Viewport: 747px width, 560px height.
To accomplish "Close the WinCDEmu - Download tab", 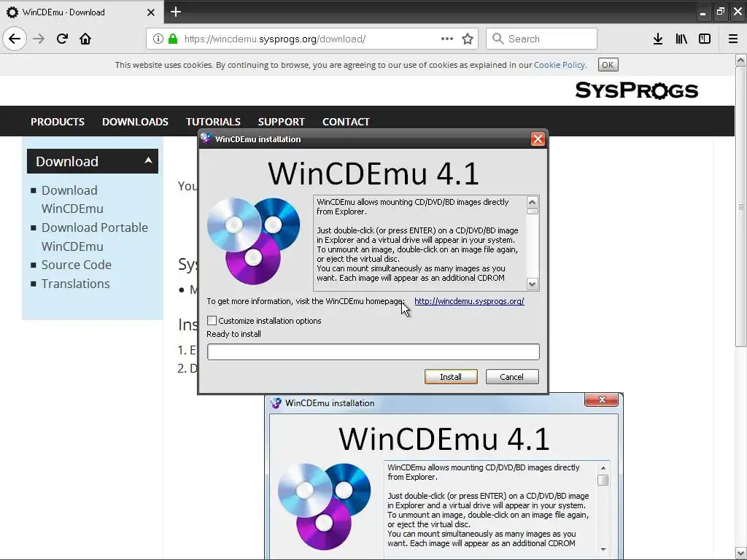I will [x=150, y=12].
